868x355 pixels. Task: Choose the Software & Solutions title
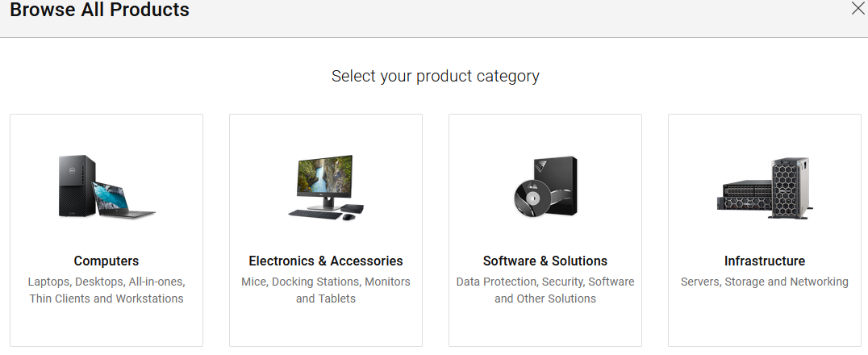545,261
